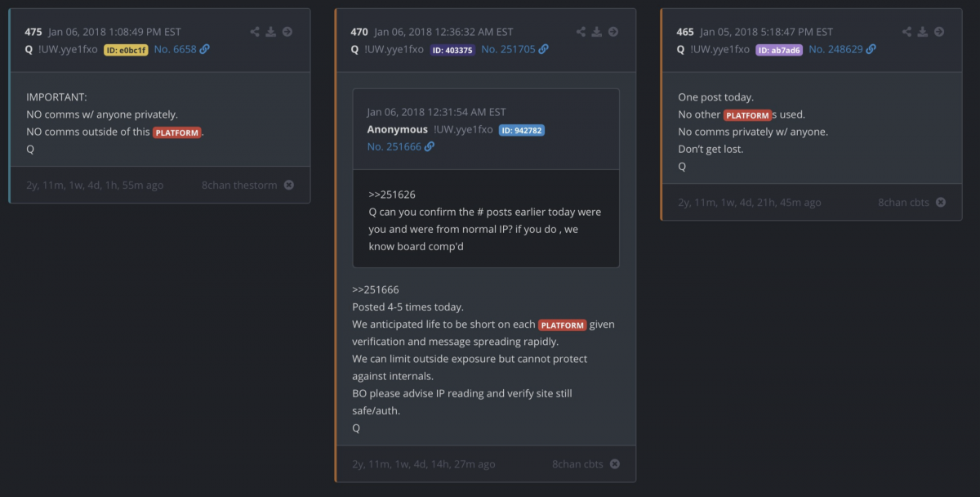Click the download icon on post 470
The image size is (980, 497).
pyautogui.click(x=597, y=32)
